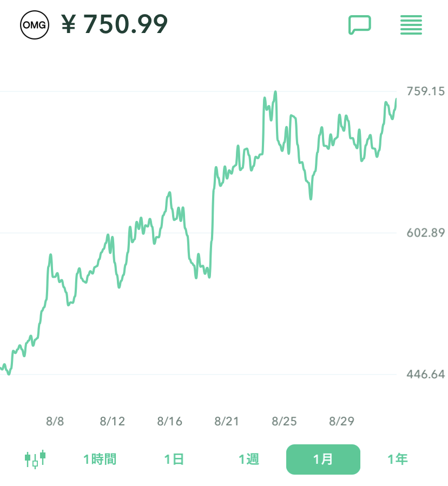448x486 pixels.
Task: Select the 8/29 date on axis
Action: (342, 422)
